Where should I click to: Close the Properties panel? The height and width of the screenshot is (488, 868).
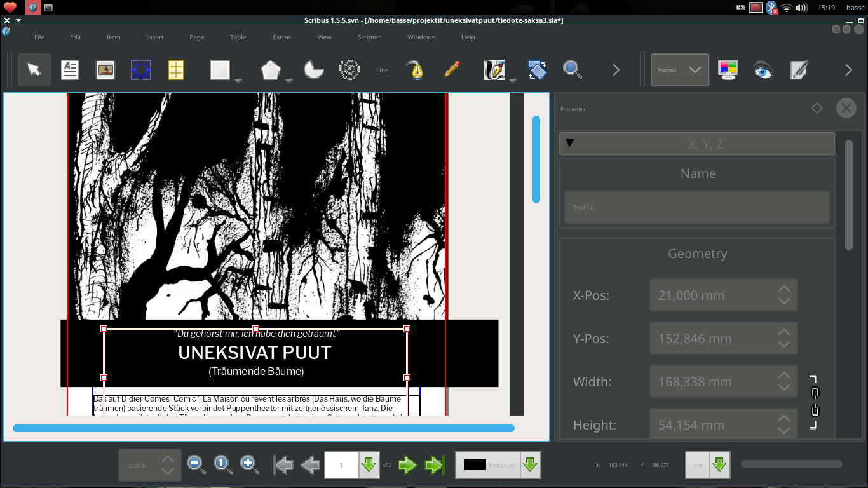tap(846, 108)
